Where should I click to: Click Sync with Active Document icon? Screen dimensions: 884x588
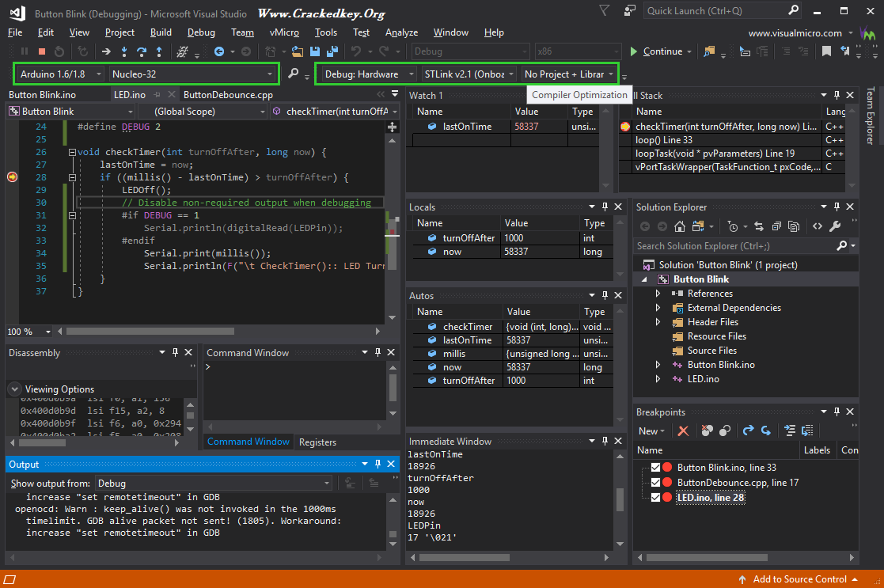tap(759, 226)
